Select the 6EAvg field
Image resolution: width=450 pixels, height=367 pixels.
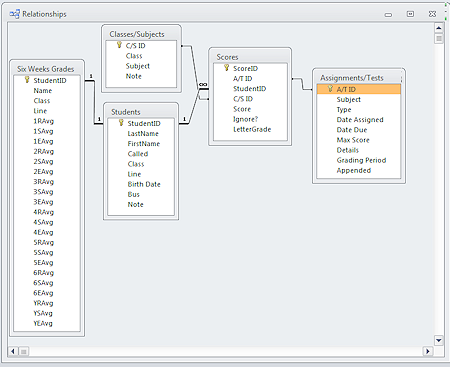43,293
